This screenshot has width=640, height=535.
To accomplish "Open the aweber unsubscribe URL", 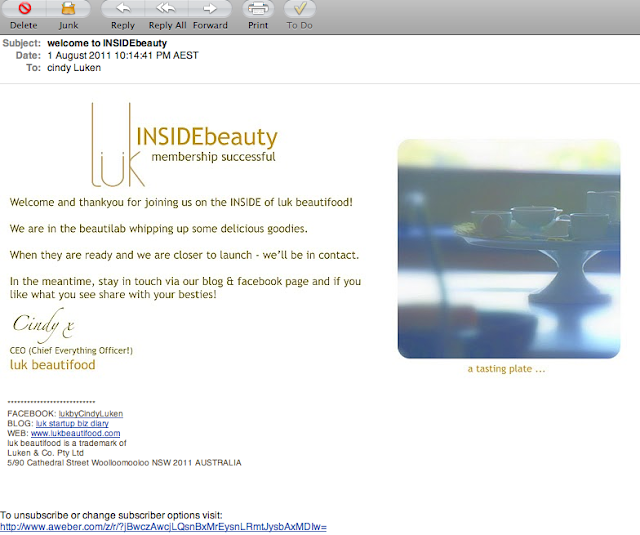I will pyautogui.click(x=163, y=527).
